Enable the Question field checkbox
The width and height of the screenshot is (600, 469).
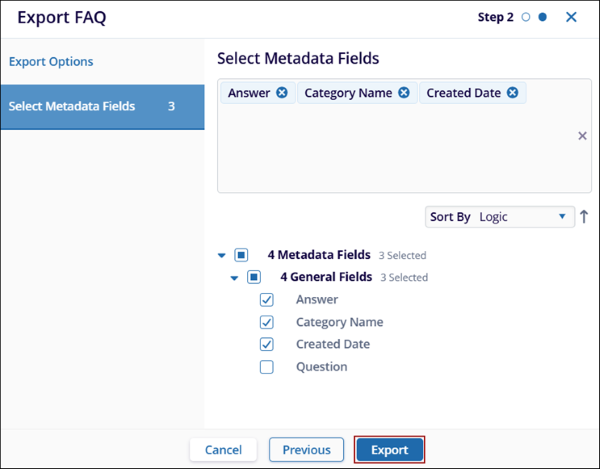tap(267, 367)
